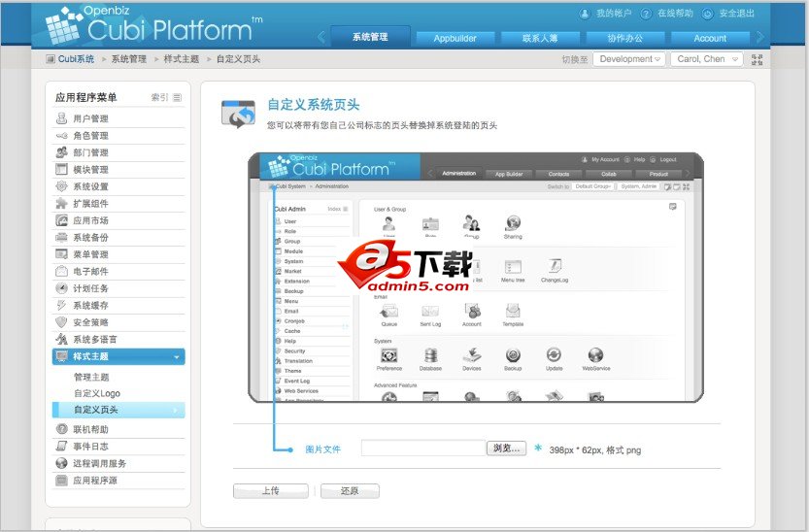Click the 安全退出 logout link
809x532 pixels.
coord(737,14)
